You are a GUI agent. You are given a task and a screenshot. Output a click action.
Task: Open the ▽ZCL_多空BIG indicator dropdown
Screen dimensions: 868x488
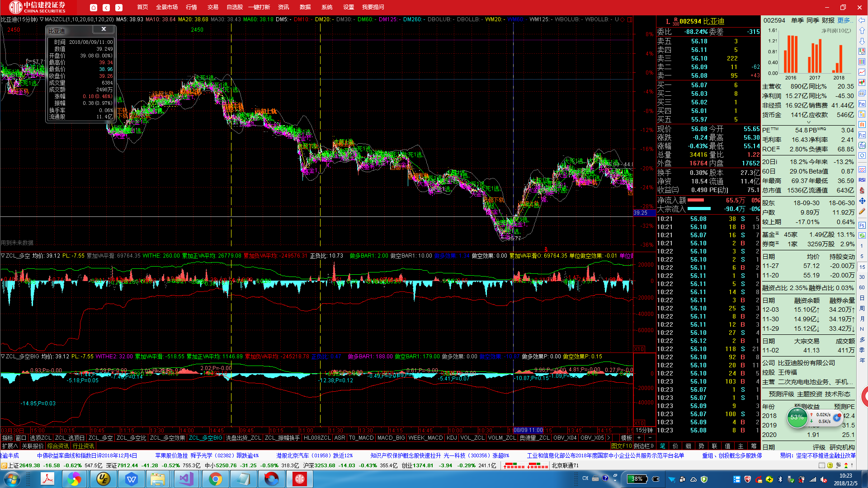click(x=3, y=357)
